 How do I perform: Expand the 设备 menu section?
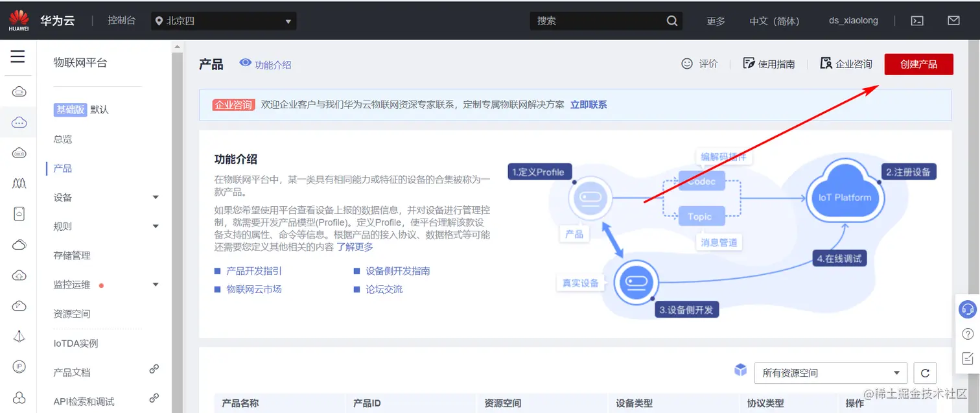[x=156, y=197]
